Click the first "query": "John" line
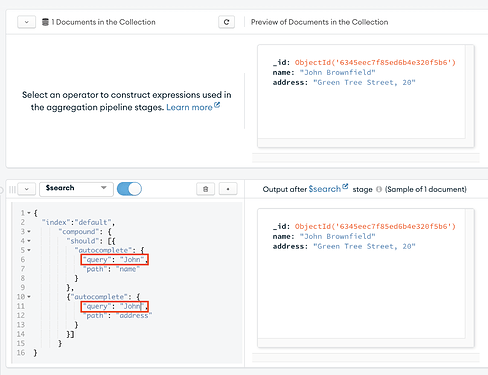The height and width of the screenshot is (375, 488). (115, 259)
